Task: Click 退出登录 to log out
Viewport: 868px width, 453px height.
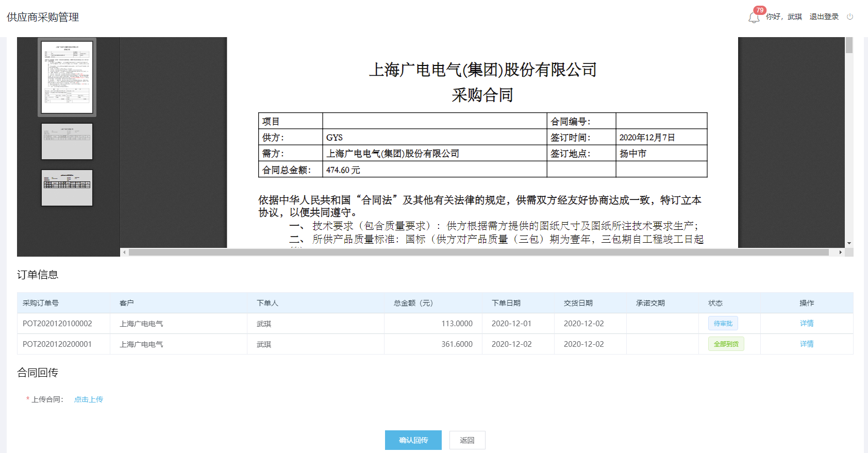Action: pos(824,16)
